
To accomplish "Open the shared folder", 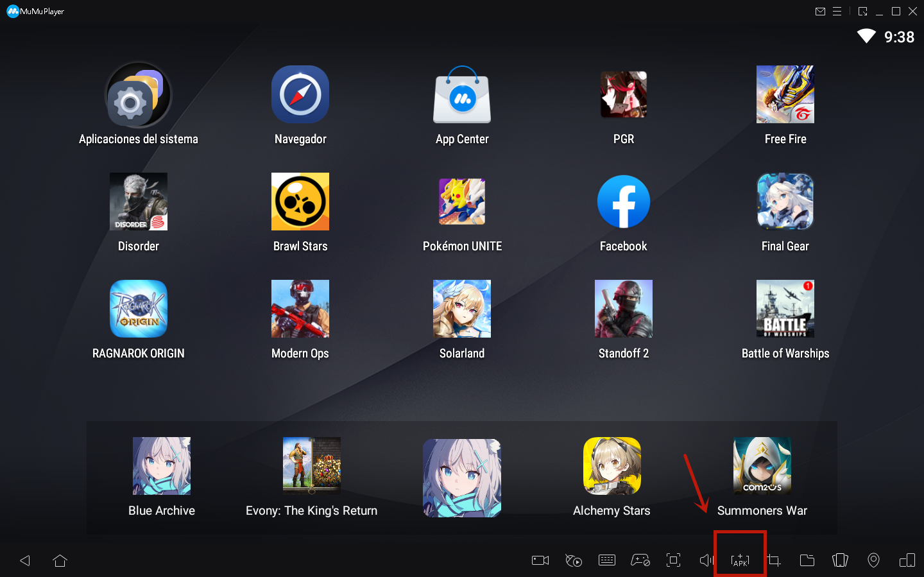I will point(807,560).
